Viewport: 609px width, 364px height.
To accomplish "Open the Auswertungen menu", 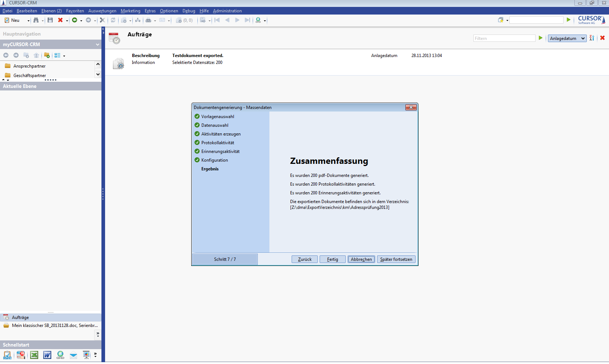I will [102, 11].
